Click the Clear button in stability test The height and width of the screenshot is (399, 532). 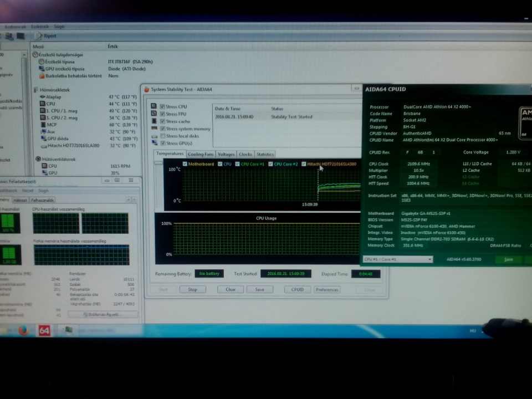[x=231, y=290]
